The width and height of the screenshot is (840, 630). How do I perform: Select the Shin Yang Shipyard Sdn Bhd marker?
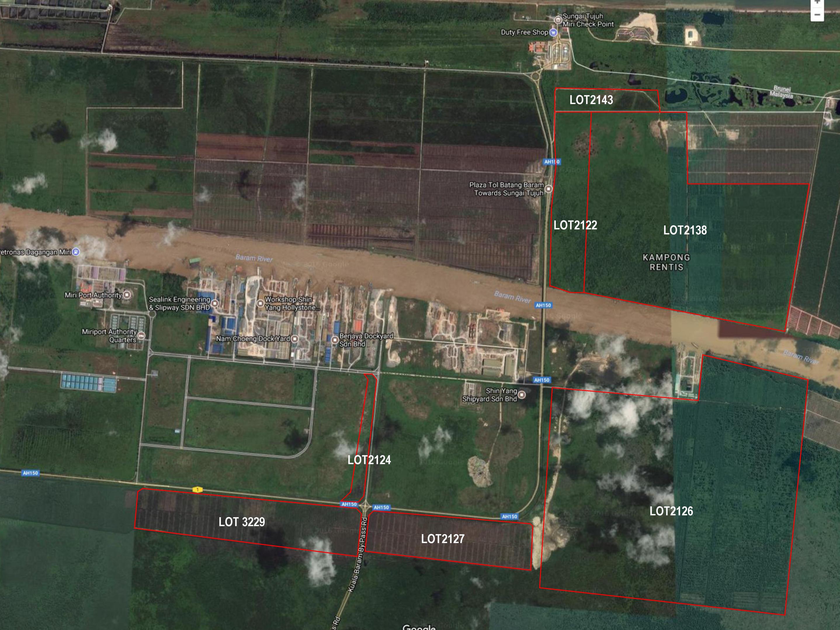(x=522, y=395)
